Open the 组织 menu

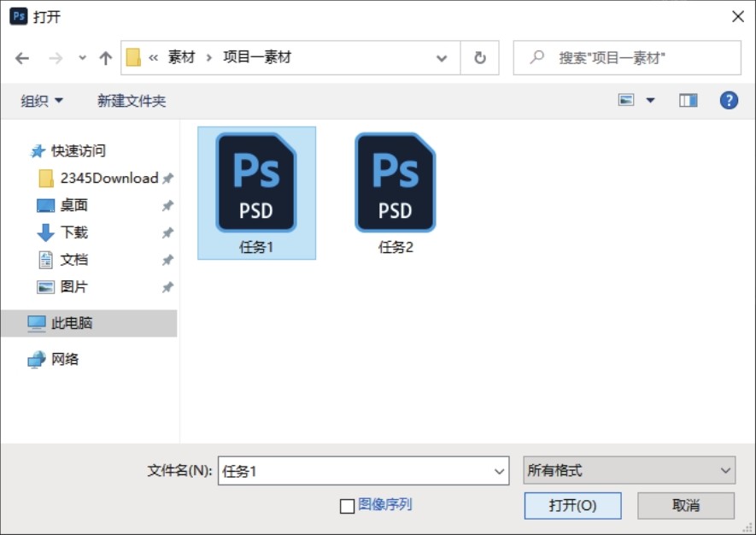pos(42,101)
